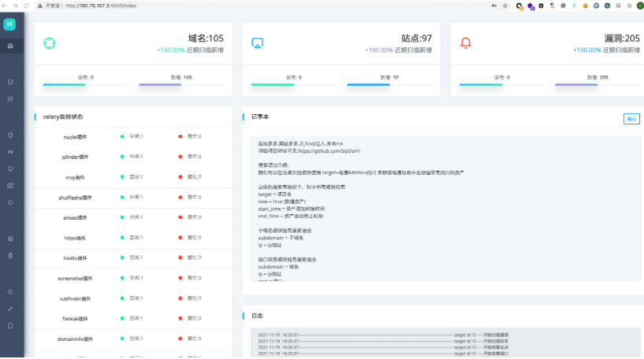This screenshot has height=359, width=644.
Task: Open the blue pin browser extension
Action: point(574,6)
